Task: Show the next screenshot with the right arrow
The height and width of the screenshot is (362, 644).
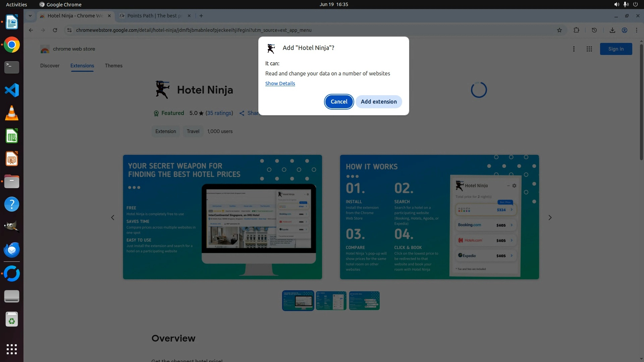Action: (x=550, y=218)
